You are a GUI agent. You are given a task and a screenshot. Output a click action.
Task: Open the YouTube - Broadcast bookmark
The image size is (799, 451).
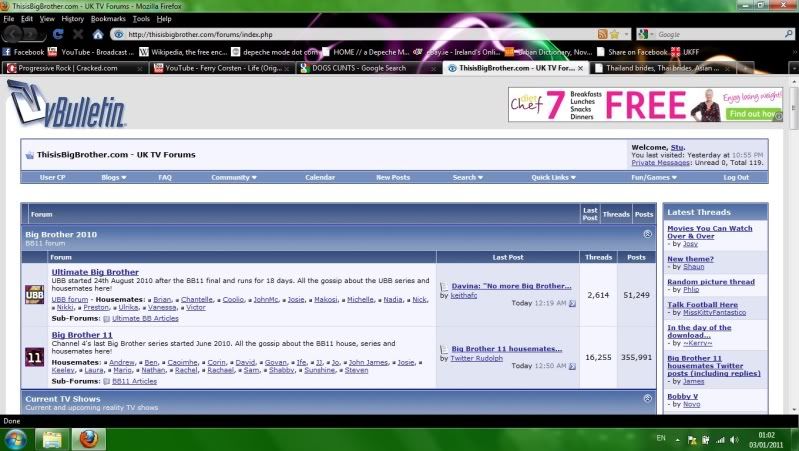(91, 52)
